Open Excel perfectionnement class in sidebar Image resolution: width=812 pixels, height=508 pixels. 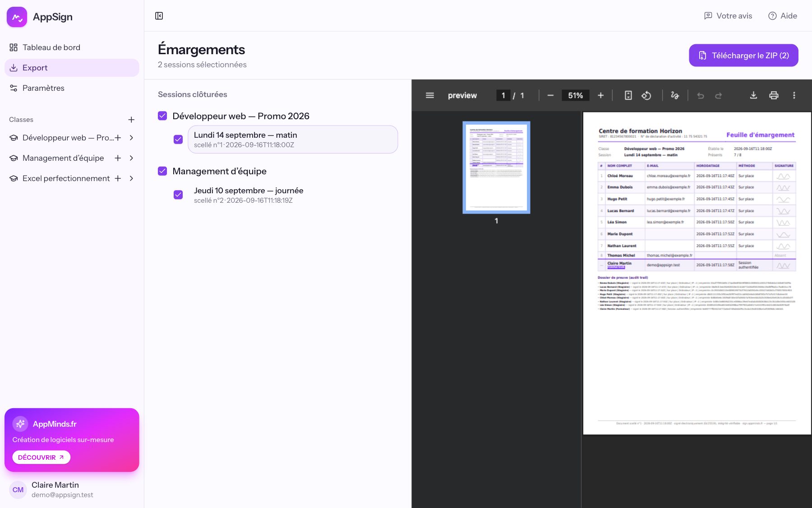click(66, 178)
